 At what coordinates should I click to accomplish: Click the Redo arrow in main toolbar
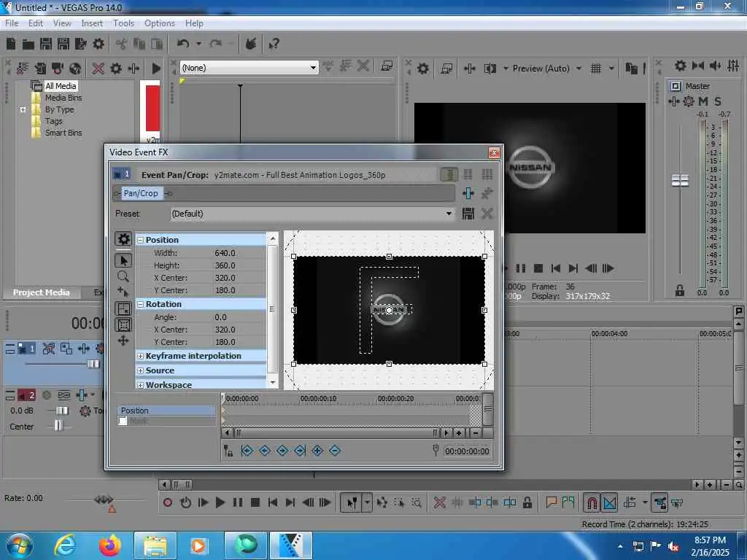(x=216, y=44)
